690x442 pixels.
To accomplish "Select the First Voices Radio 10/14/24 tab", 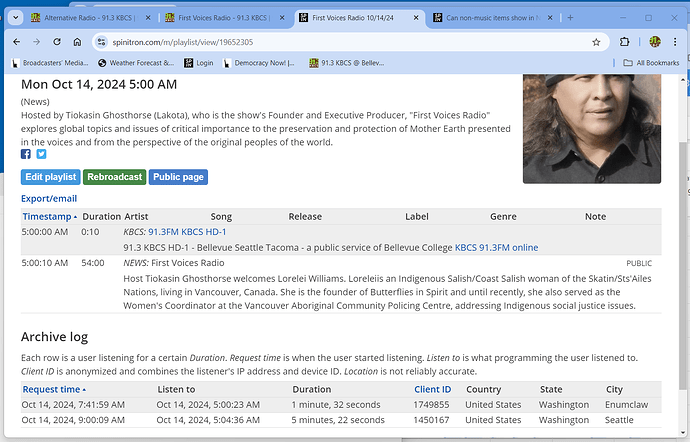I will (359, 18).
